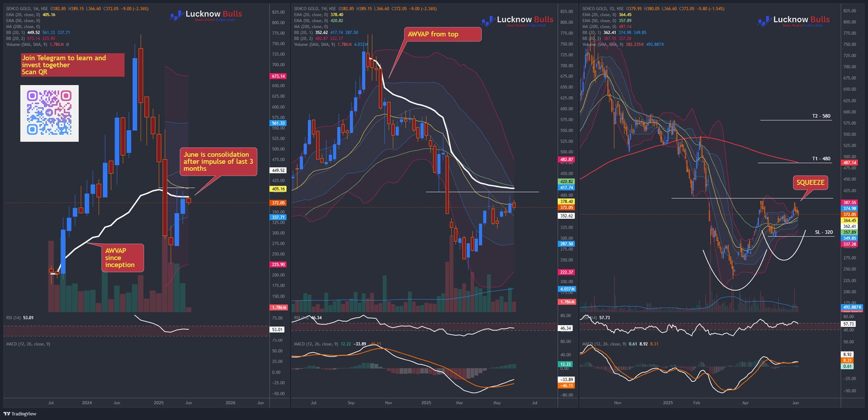This screenshot has width=868, height=420.
Task: Click the 673.14 price label on monthly axis
Action: tap(278, 77)
